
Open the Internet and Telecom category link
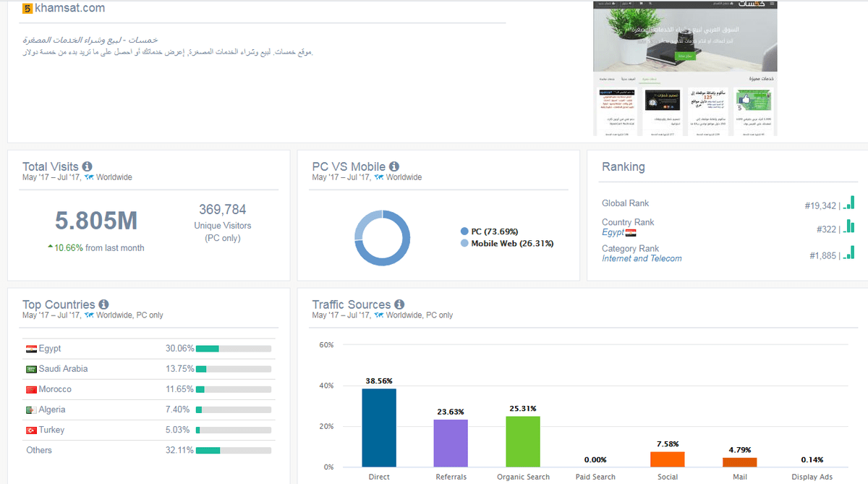(x=642, y=258)
